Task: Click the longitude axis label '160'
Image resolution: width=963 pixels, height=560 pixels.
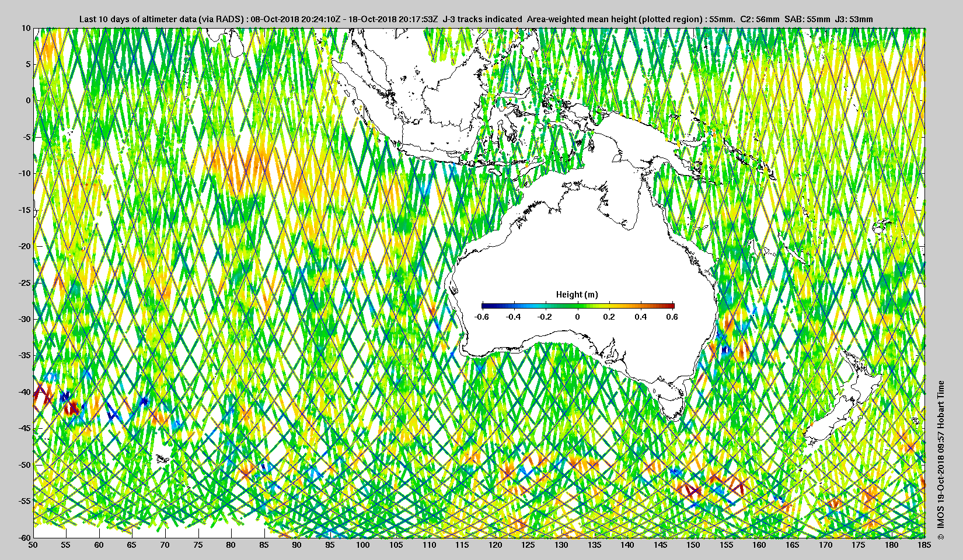Action: (x=759, y=545)
